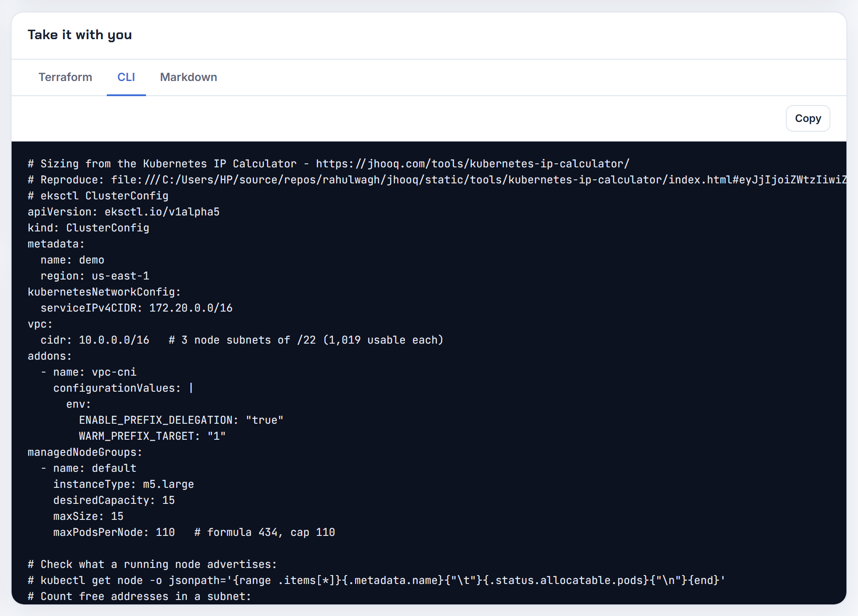Click the 'maxPodsPerNode: 110' line
Image resolution: width=858 pixels, height=616 pixels.
click(194, 532)
